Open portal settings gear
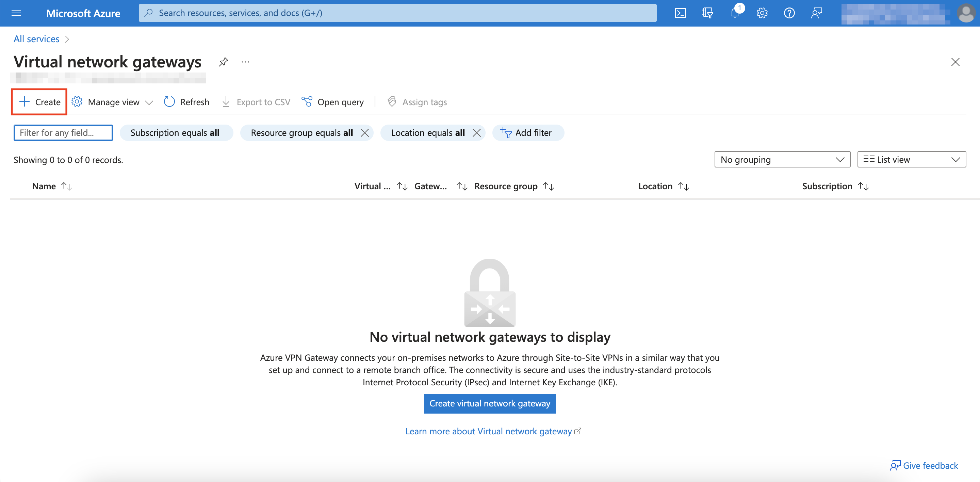The width and height of the screenshot is (980, 482). pyautogui.click(x=762, y=13)
